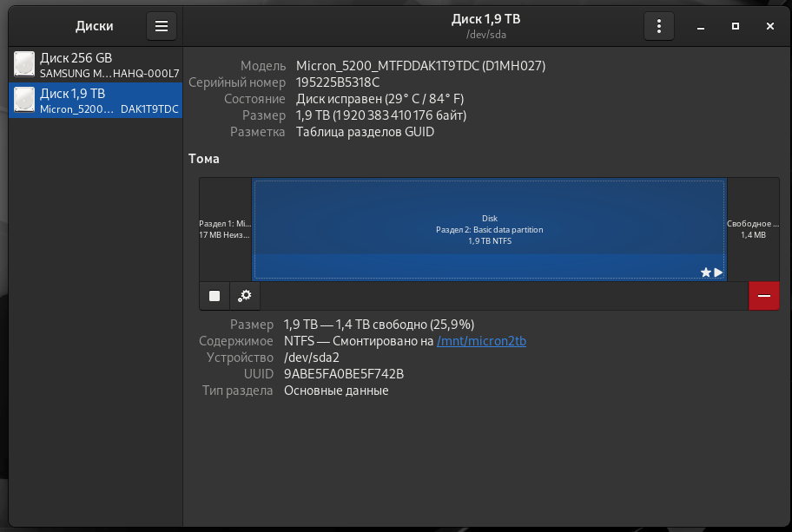Open the /mnt/micron2tb mount point link

pos(481,341)
